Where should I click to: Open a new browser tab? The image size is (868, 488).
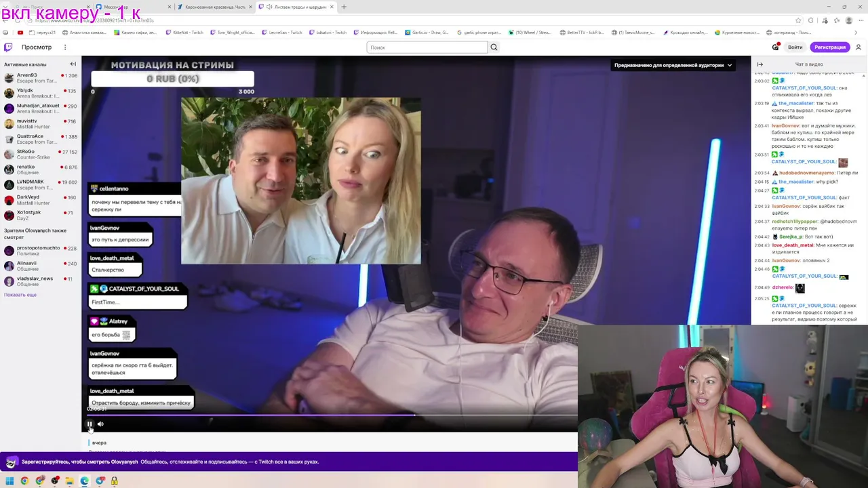click(344, 7)
